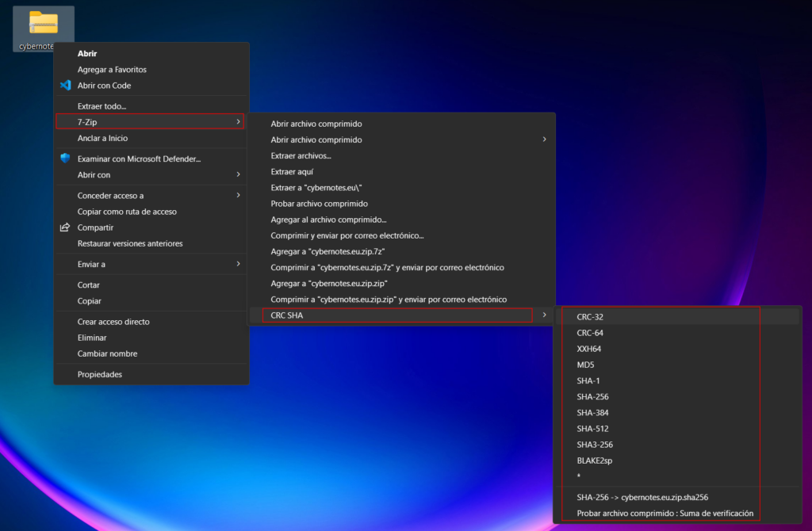812x531 pixels.
Task: Select the Visual Studio Code icon beside Abrir con Code
Action: [64, 85]
